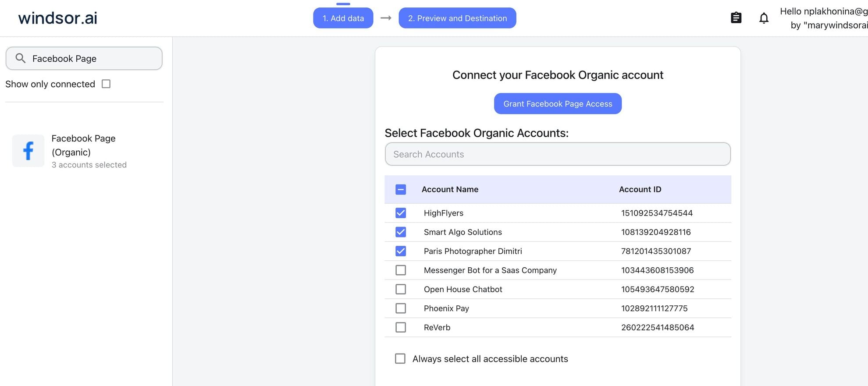The width and height of the screenshot is (868, 386).
Task: Click account ID 105493647580592
Action: [658, 289]
